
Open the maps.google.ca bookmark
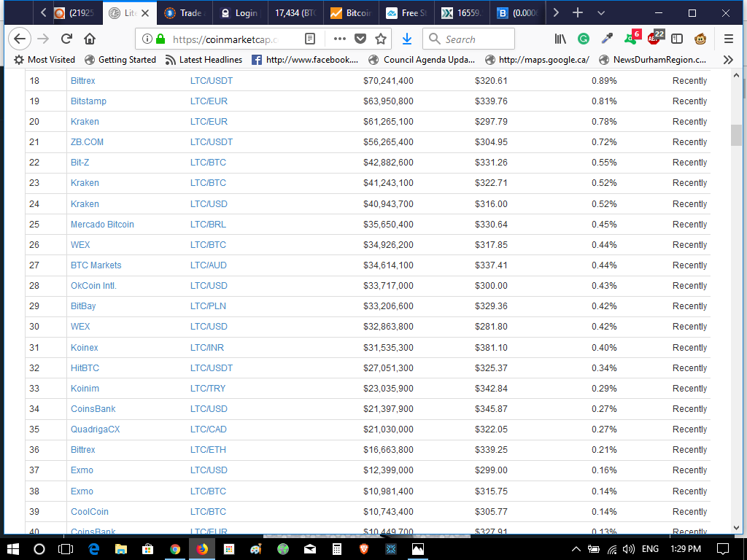pyautogui.click(x=537, y=60)
